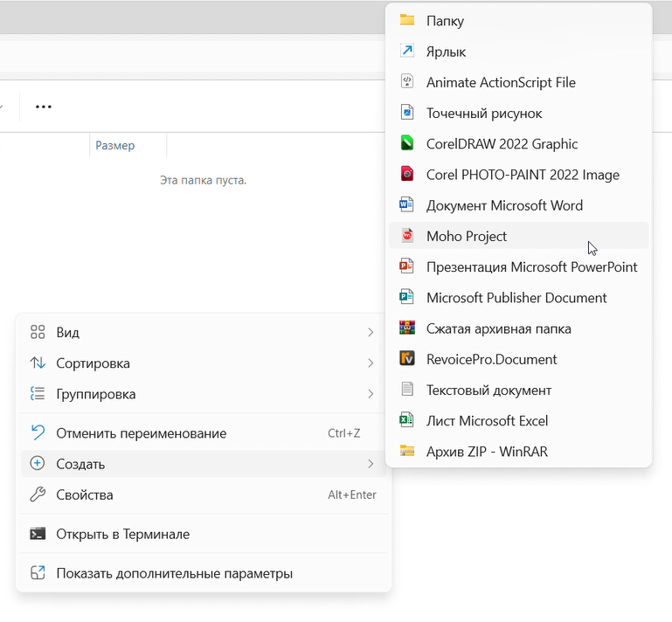Viewport: 672px width, 622px height.
Task: Click the red Corel PHOTO-PAINT icon
Action: [406, 174]
